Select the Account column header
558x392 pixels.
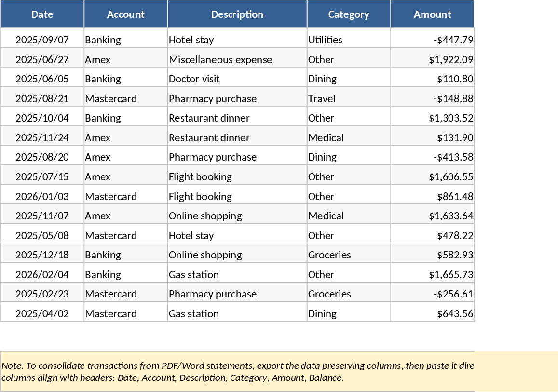click(125, 14)
